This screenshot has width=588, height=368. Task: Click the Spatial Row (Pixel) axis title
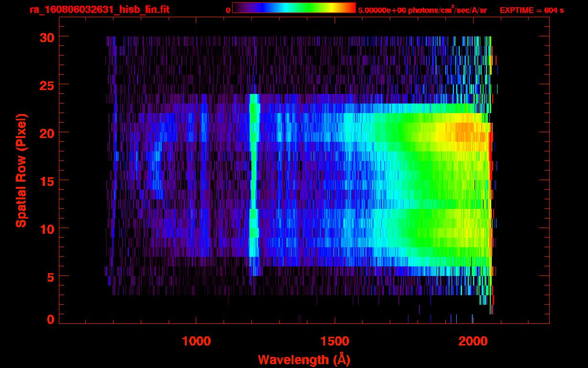pos(21,170)
